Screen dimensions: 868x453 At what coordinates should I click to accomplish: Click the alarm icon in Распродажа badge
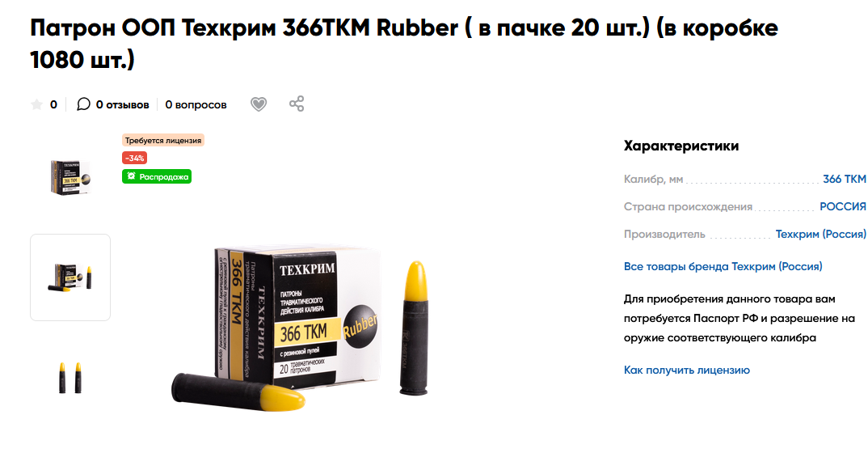(x=131, y=176)
